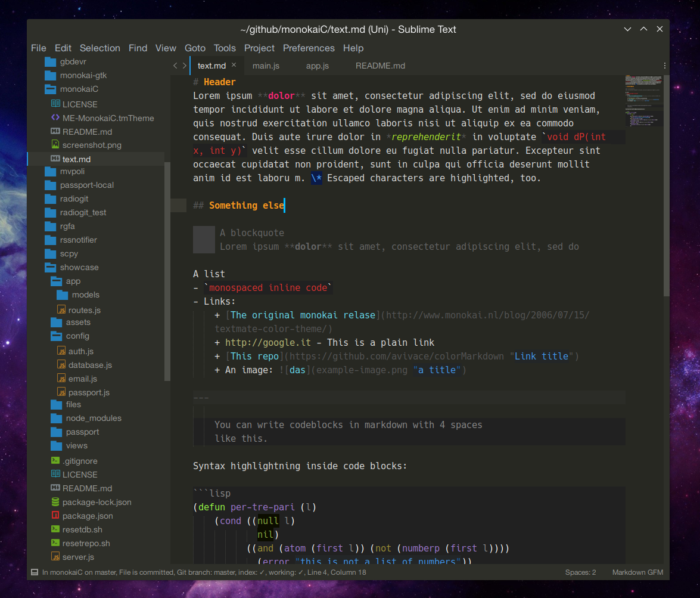Open the tab overflow dots menu

pos(664,66)
